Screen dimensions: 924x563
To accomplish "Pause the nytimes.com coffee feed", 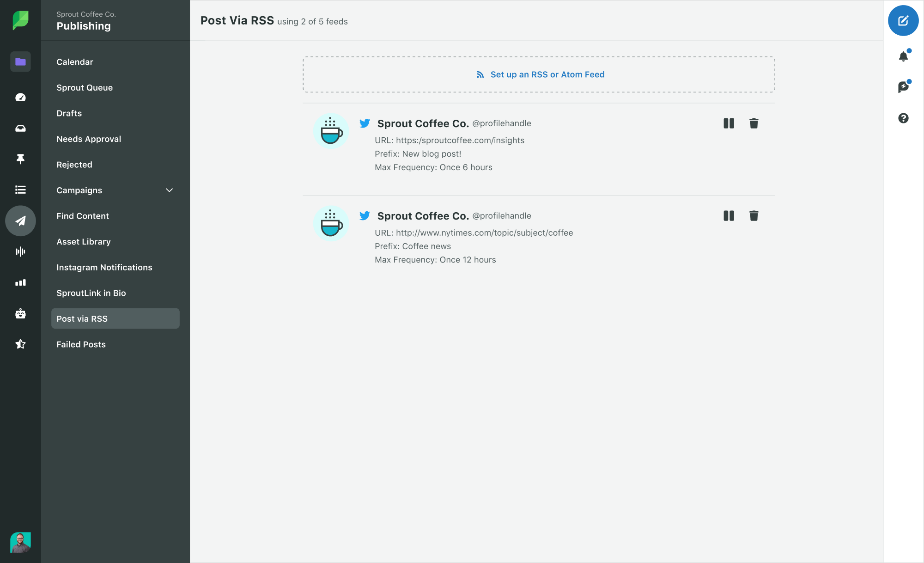I will (729, 215).
